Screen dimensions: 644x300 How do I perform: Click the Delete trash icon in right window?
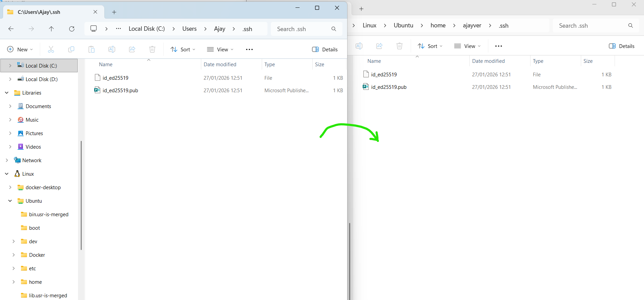coord(400,46)
